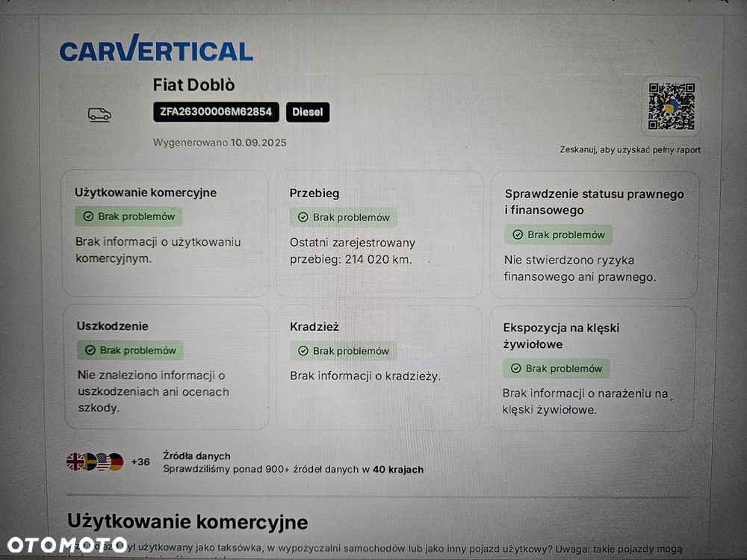Click the van vehicle icon
Screen dimensions: 747x560
click(99, 114)
